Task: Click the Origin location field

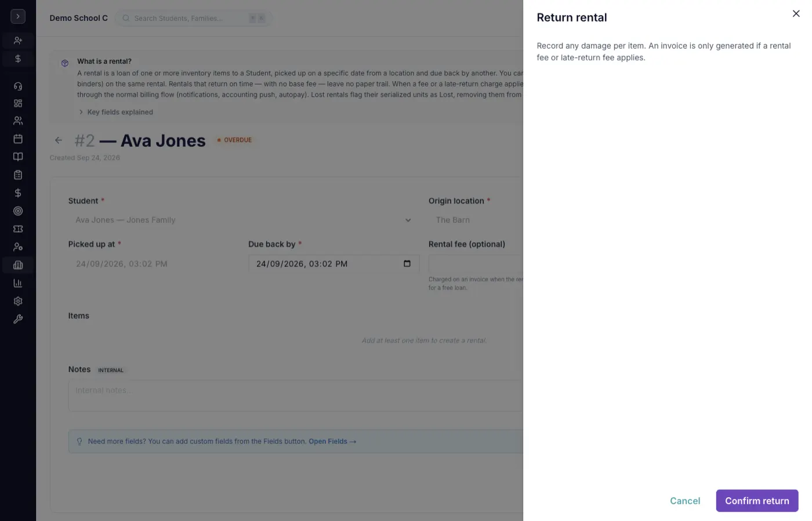Action: click(476, 220)
